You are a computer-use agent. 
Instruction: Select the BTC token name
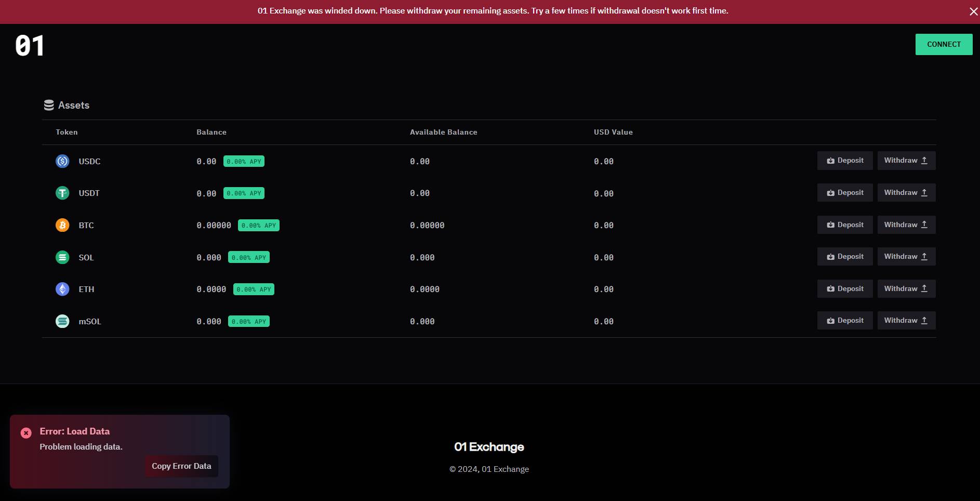[86, 226]
